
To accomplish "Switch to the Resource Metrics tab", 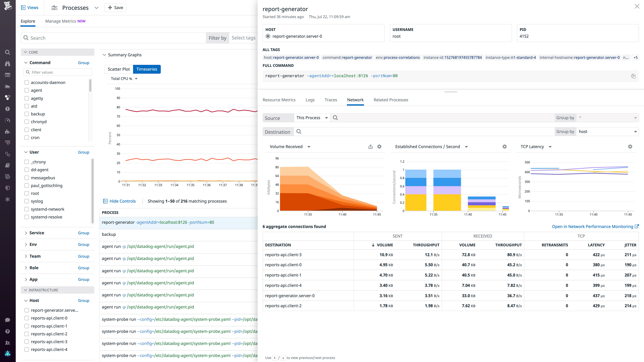I will [279, 100].
